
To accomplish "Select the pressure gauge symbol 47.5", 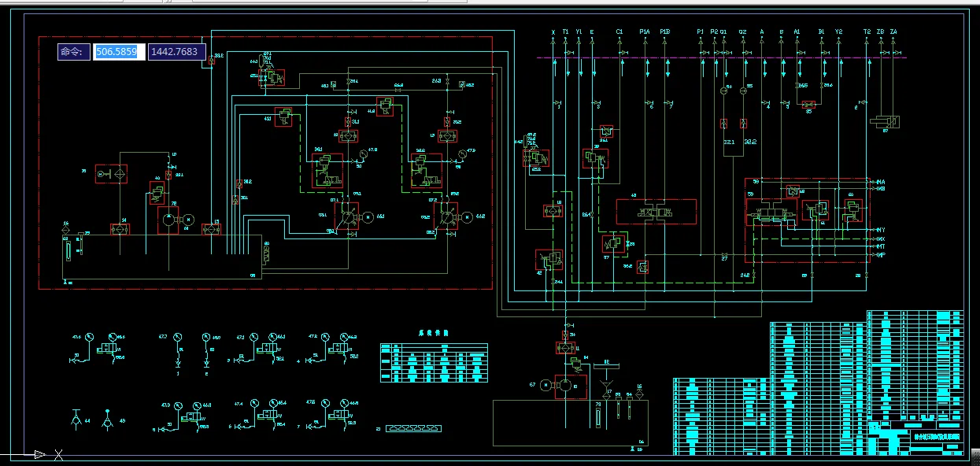I will [x=324, y=405].
